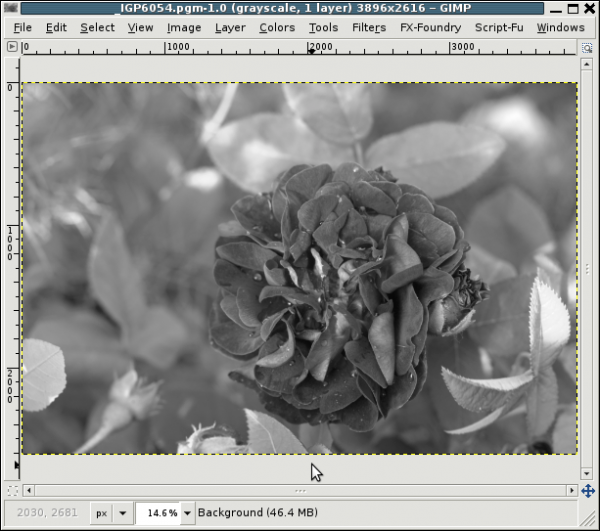Click the Background (46.4 MB) status text
The image size is (600, 531).
point(258,513)
